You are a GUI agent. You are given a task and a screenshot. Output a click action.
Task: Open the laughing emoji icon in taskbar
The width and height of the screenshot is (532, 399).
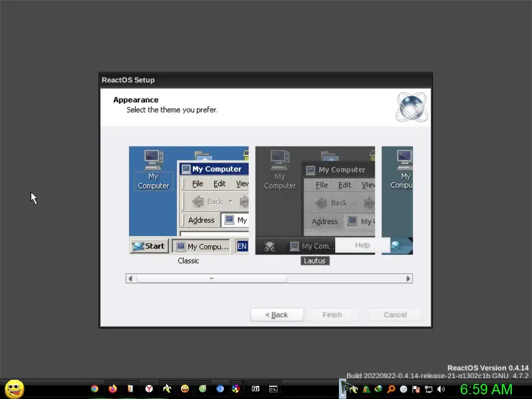tap(185, 389)
